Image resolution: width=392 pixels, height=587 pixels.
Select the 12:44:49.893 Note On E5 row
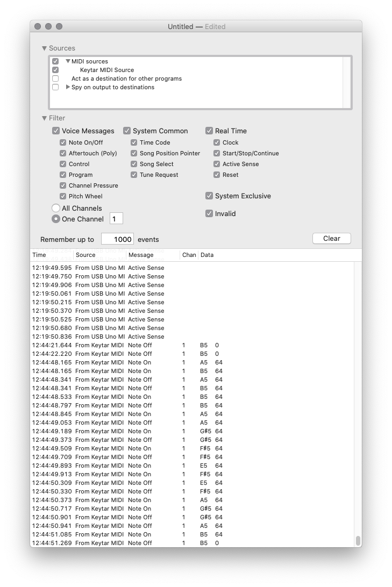(x=192, y=466)
